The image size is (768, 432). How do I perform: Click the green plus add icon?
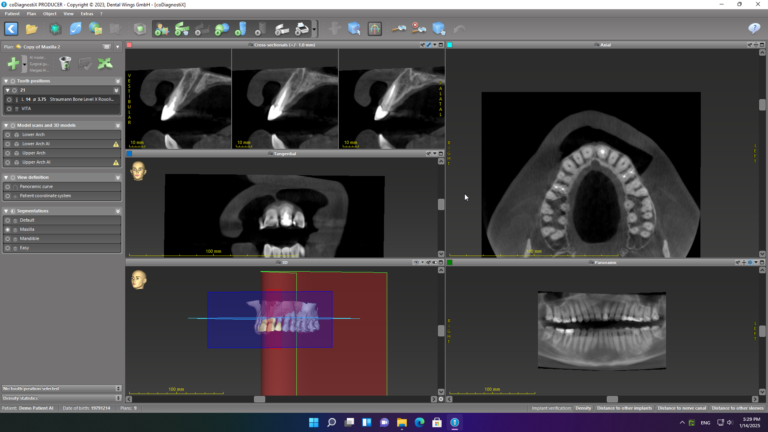[13, 63]
